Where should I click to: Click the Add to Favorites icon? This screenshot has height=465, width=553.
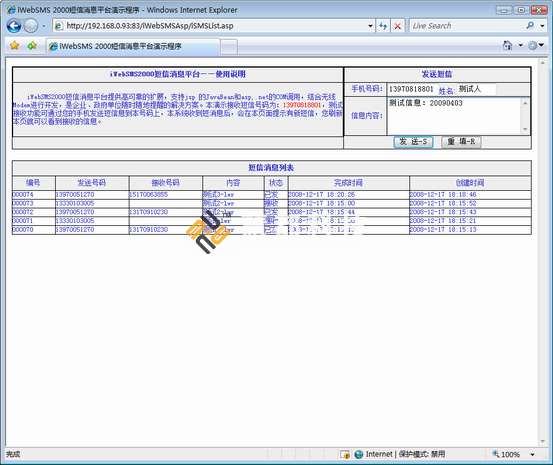[x=32, y=45]
